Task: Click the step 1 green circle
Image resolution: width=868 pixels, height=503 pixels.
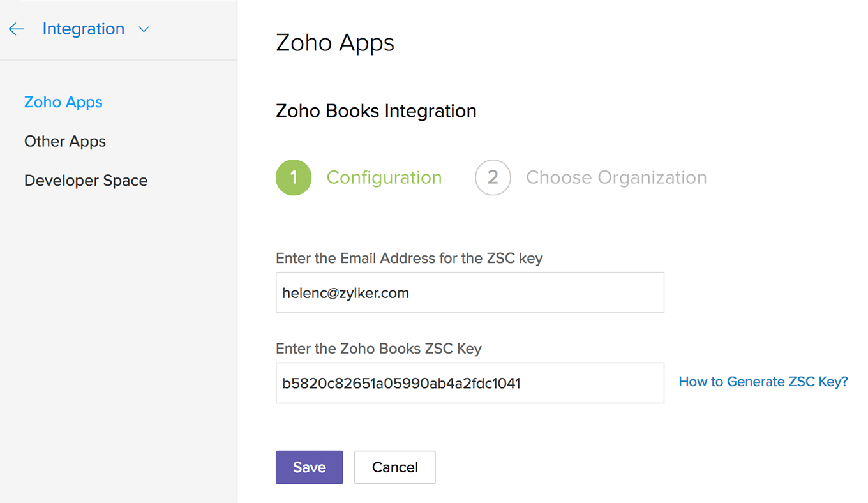Action: (294, 177)
